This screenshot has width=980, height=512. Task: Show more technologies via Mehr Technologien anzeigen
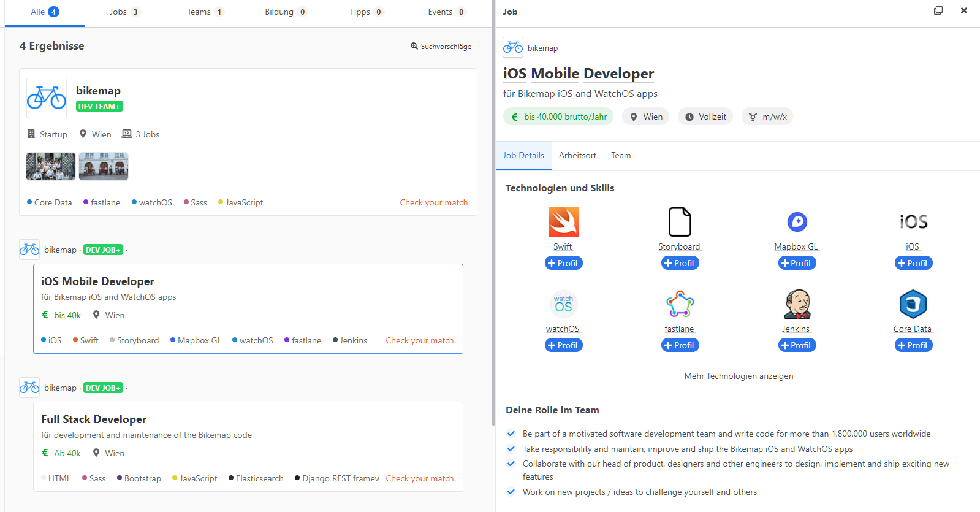pyautogui.click(x=738, y=376)
